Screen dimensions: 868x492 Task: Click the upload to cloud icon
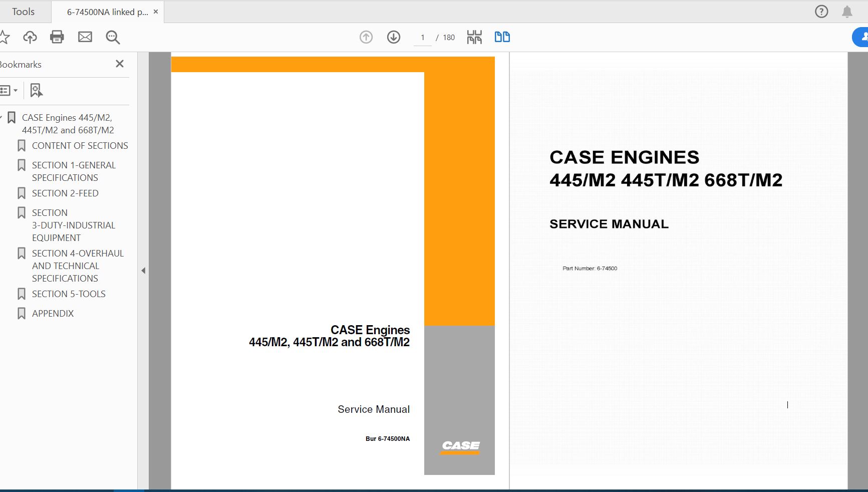tap(30, 37)
